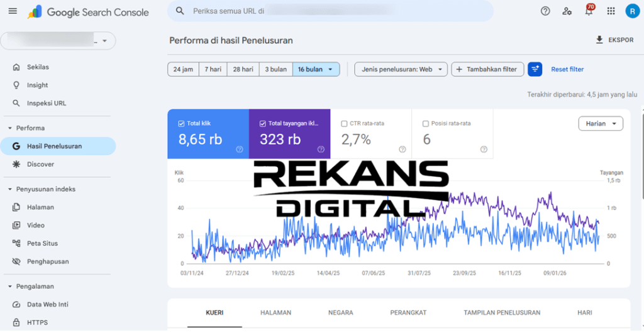
Task: Click the Video index icon
Action: coord(16,225)
